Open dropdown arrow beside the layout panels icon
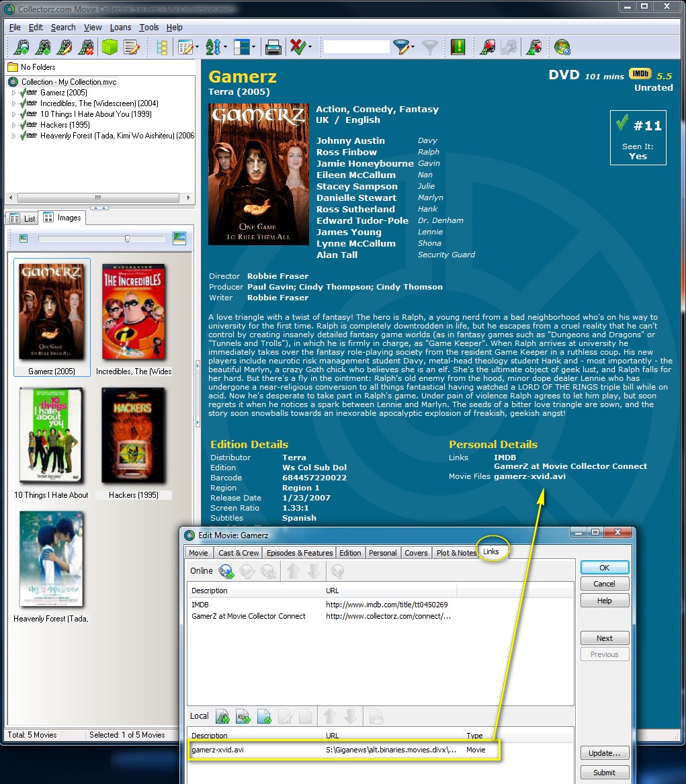686x784 pixels. coord(253,47)
